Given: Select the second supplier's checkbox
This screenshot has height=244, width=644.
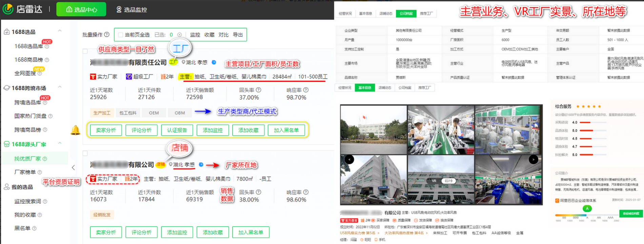Looking at the screenshot, I should (x=85, y=154).
